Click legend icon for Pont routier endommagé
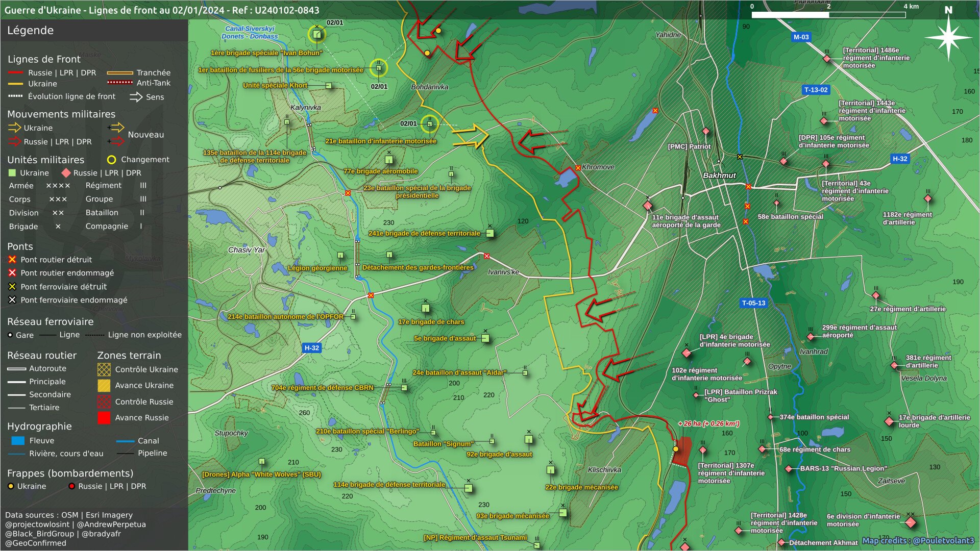The width and height of the screenshot is (980, 551). pyautogui.click(x=12, y=273)
